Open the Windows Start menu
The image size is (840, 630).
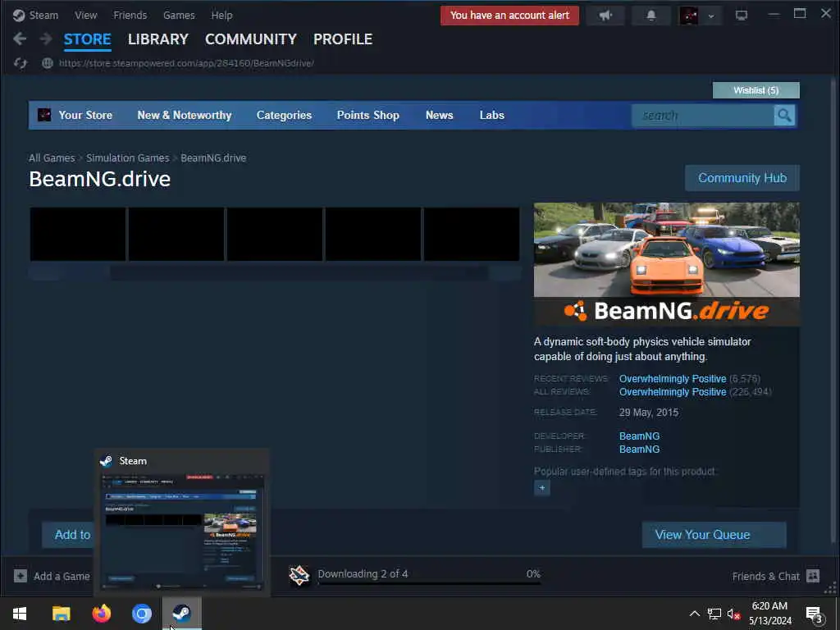20,614
